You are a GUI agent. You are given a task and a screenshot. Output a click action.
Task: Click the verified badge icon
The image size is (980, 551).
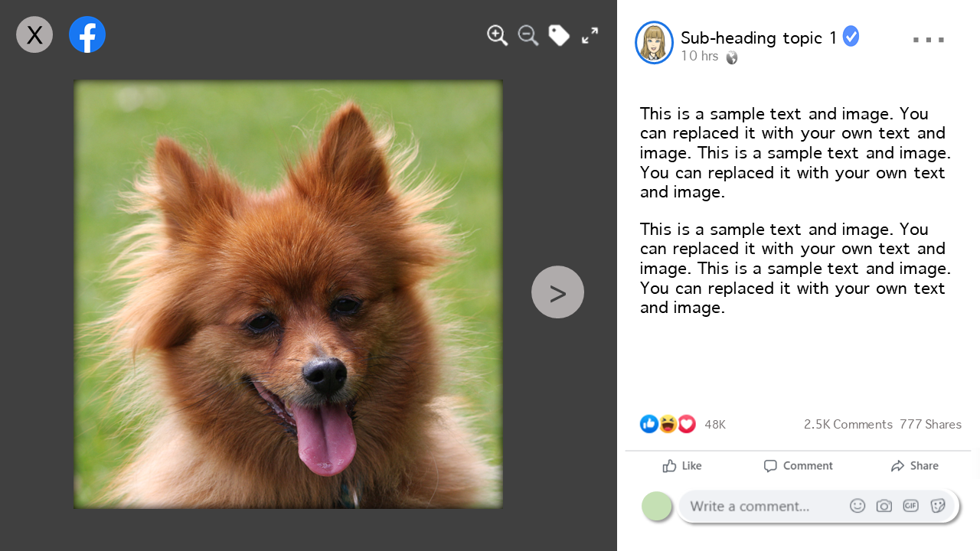tap(851, 36)
